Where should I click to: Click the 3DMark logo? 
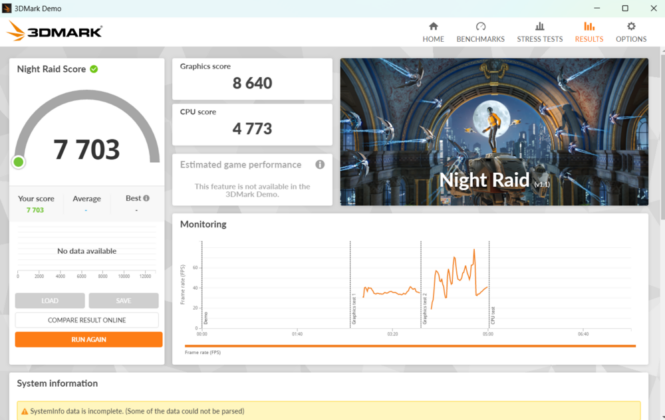click(x=54, y=31)
